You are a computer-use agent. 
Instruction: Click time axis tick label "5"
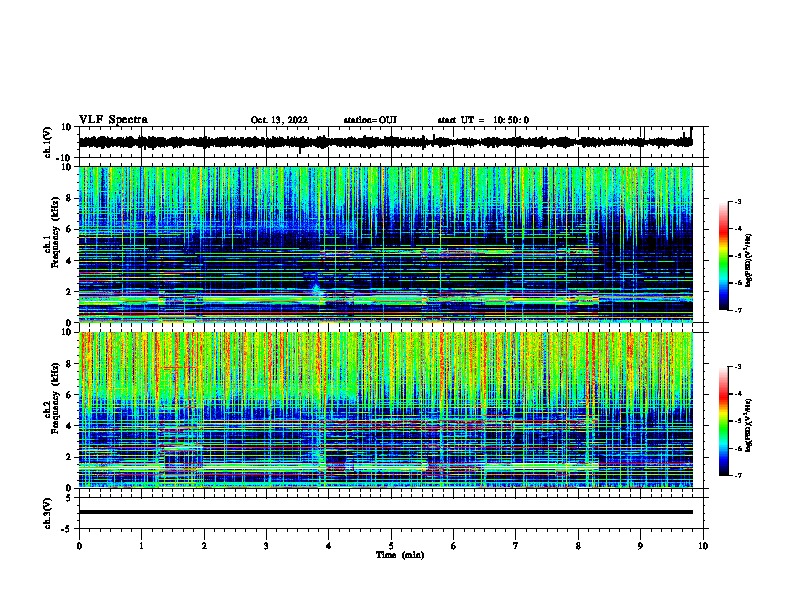click(391, 546)
